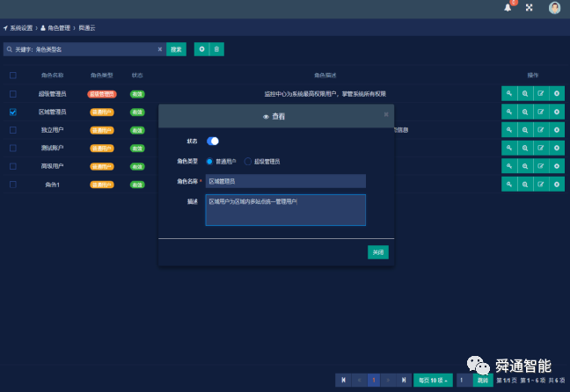
Task: Click the page number jump input box
Action: coord(464,381)
